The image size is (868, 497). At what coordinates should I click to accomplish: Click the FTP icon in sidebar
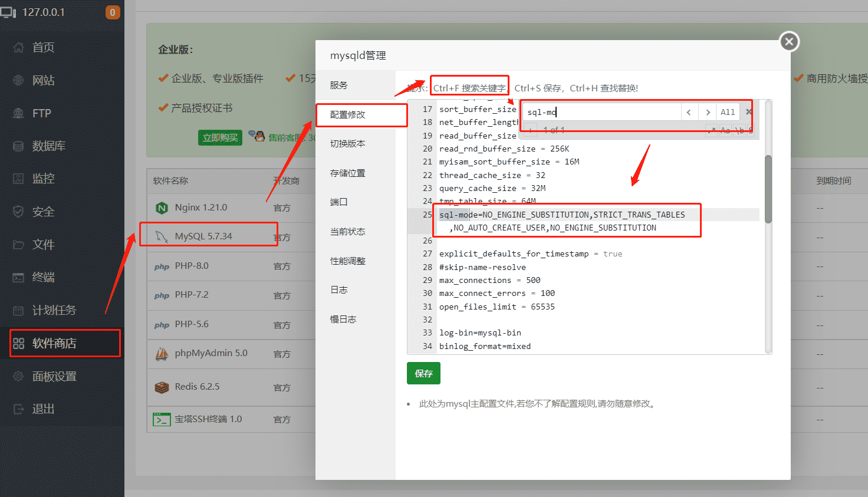click(x=18, y=113)
